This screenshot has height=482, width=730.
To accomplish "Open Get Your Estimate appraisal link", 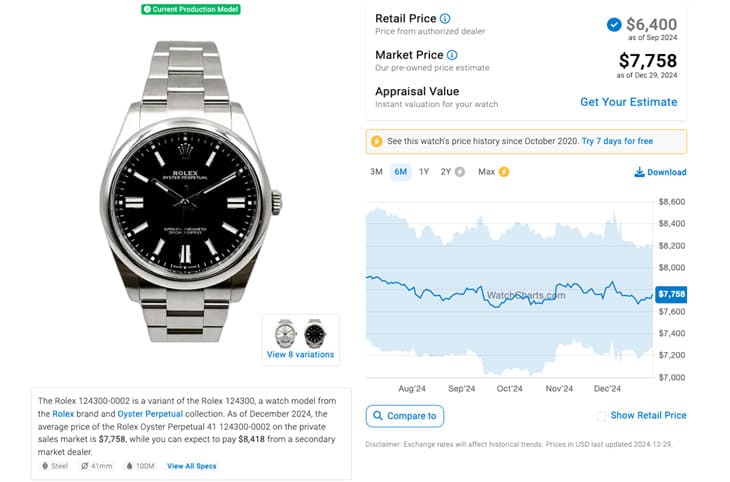I will click(x=628, y=102).
